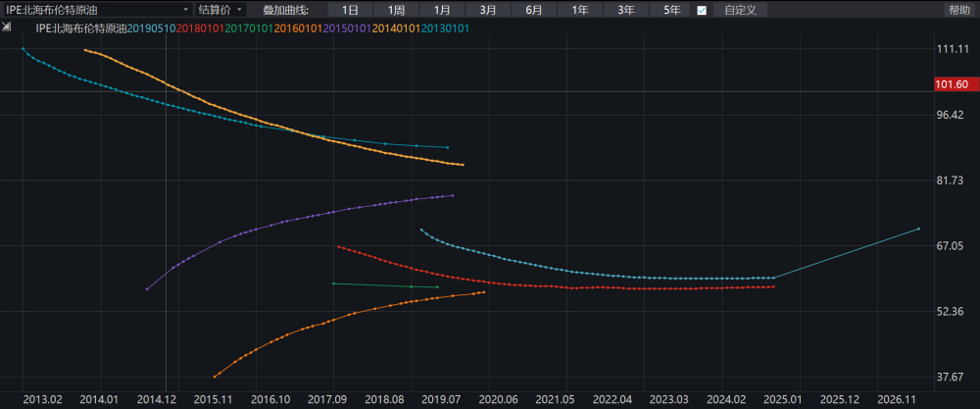
Task: Select the 1周 overlay curve period
Action: pos(396,10)
